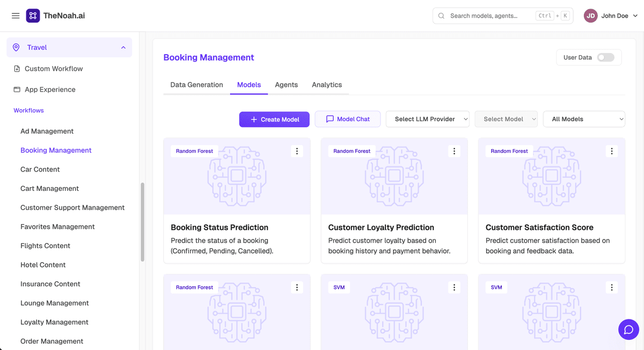Open the floating chat bubble icon

coord(628,329)
